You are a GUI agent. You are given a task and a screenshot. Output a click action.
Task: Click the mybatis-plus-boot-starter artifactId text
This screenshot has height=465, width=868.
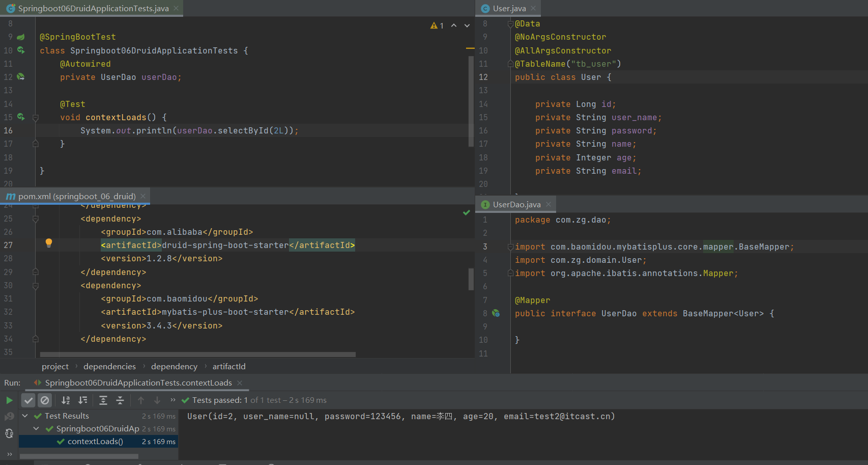(225, 312)
